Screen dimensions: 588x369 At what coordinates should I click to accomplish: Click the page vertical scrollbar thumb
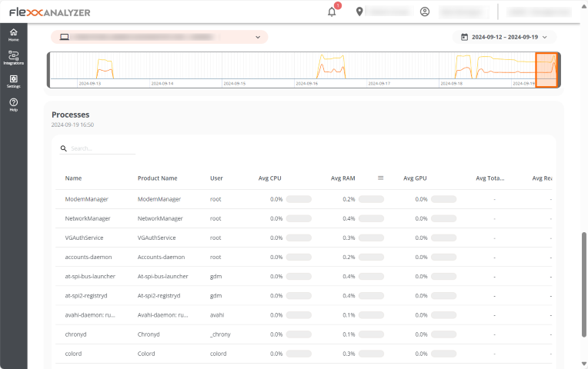[583, 284]
